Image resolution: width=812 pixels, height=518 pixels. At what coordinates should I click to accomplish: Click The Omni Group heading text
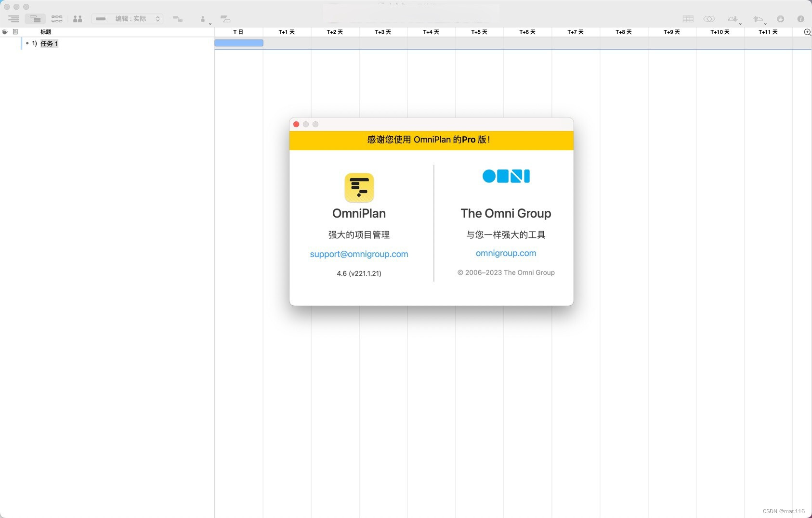point(506,213)
